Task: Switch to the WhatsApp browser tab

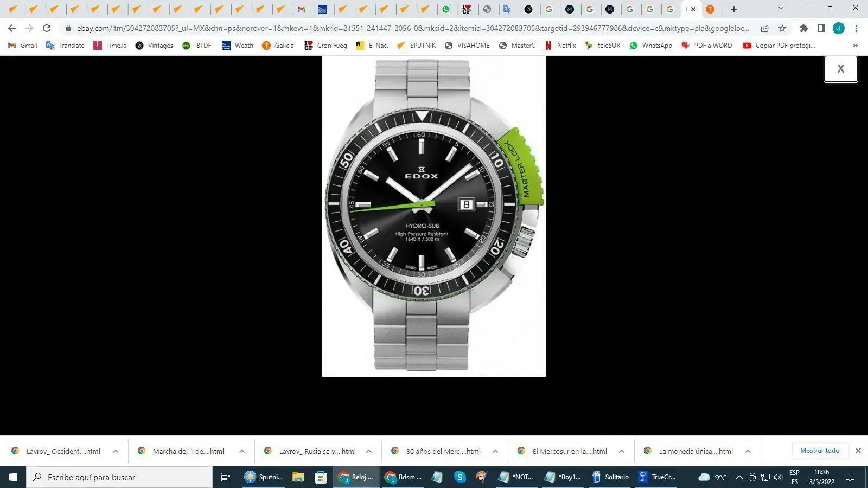Action: (x=446, y=9)
